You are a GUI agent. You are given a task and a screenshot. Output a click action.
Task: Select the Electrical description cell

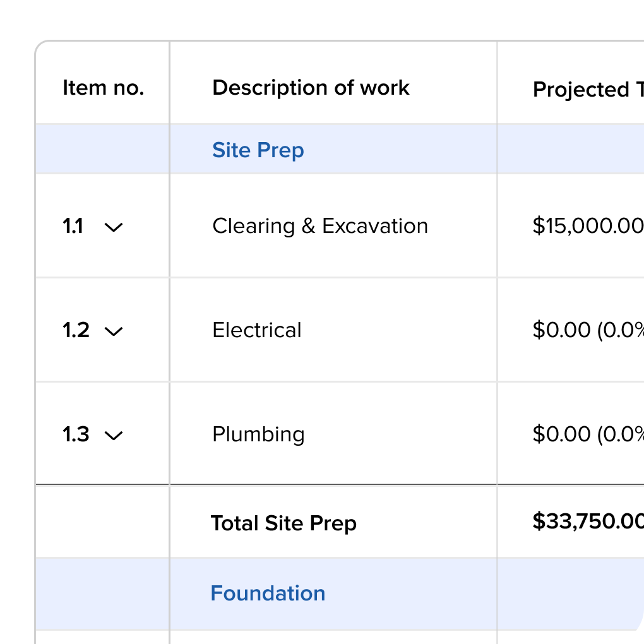[256, 330]
